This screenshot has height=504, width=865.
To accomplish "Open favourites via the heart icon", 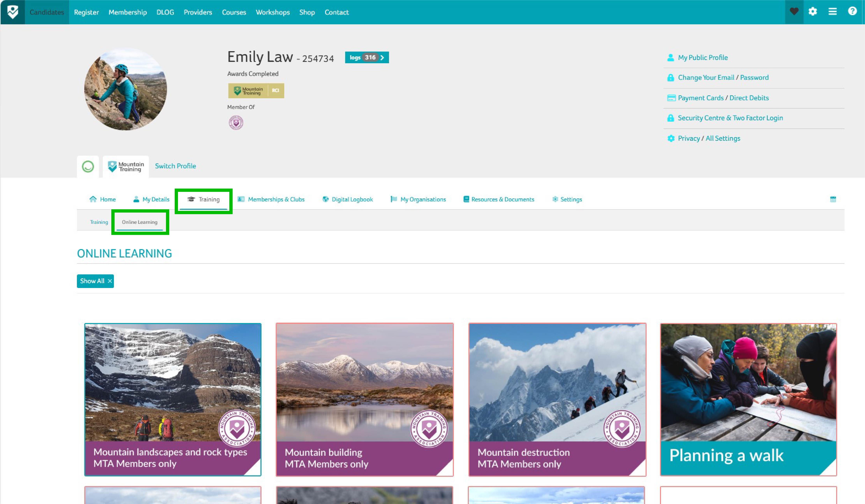I will [794, 11].
